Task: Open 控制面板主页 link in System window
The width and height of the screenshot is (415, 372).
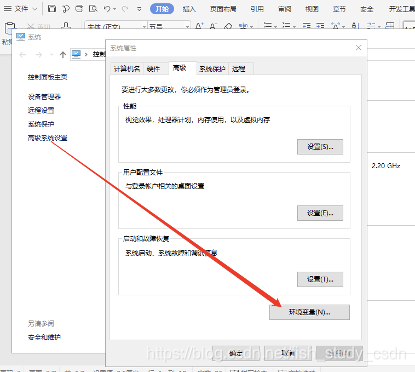Action: 47,77
